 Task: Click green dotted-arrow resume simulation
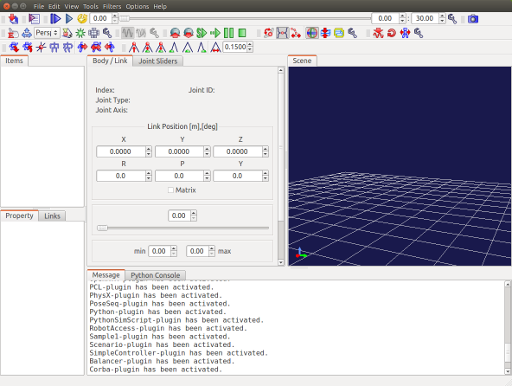(215, 33)
